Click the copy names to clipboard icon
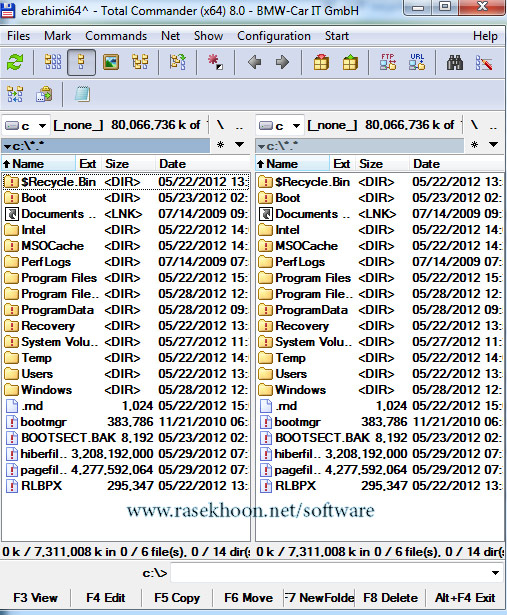 (44, 94)
